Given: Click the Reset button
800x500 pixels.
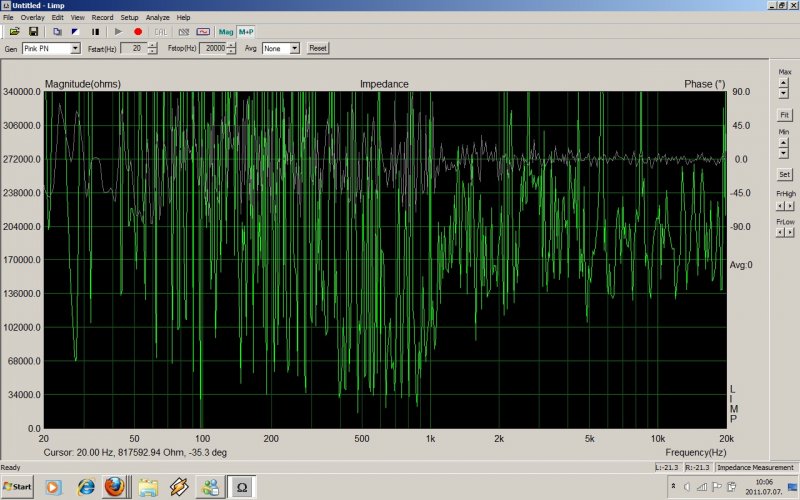Looking at the screenshot, I should pos(318,48).
